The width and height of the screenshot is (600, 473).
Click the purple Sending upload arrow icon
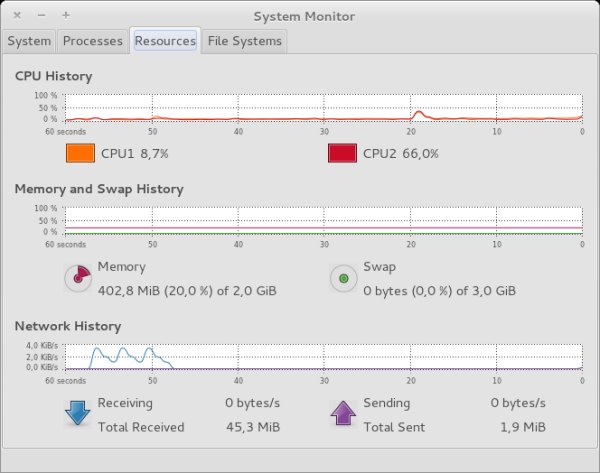coord(344,413)
